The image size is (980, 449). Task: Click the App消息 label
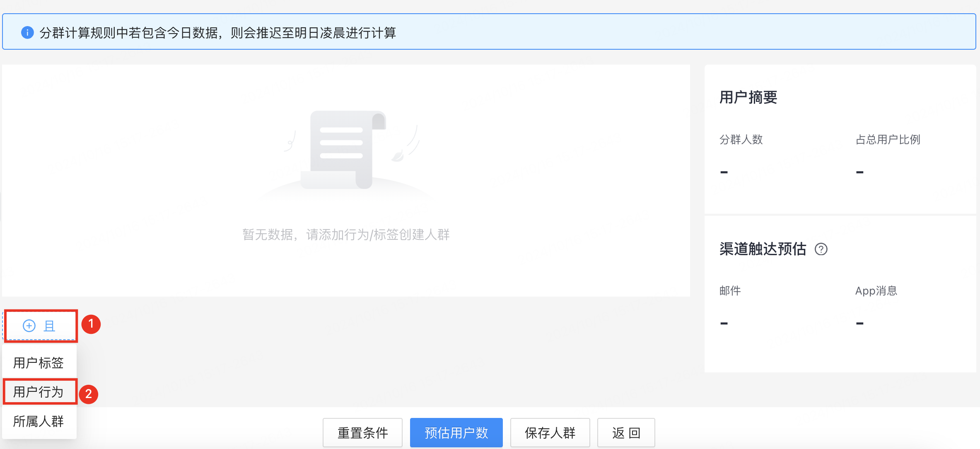point(876,291)
